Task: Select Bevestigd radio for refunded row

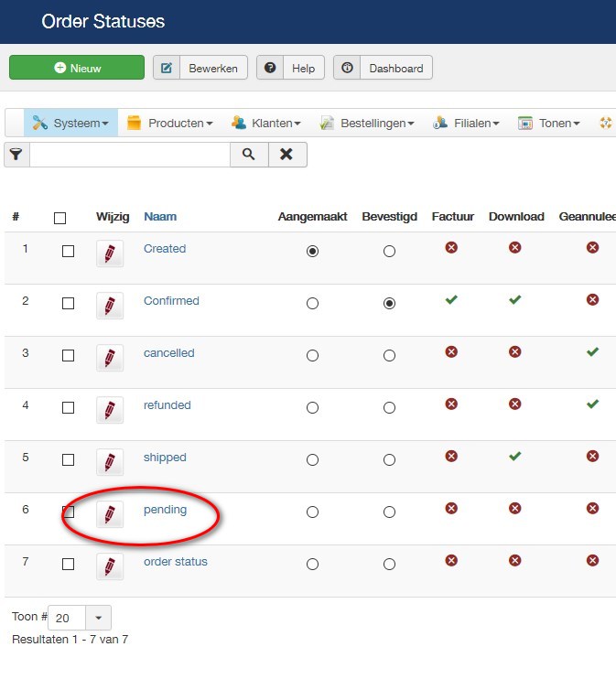Action: pos(389,408)
